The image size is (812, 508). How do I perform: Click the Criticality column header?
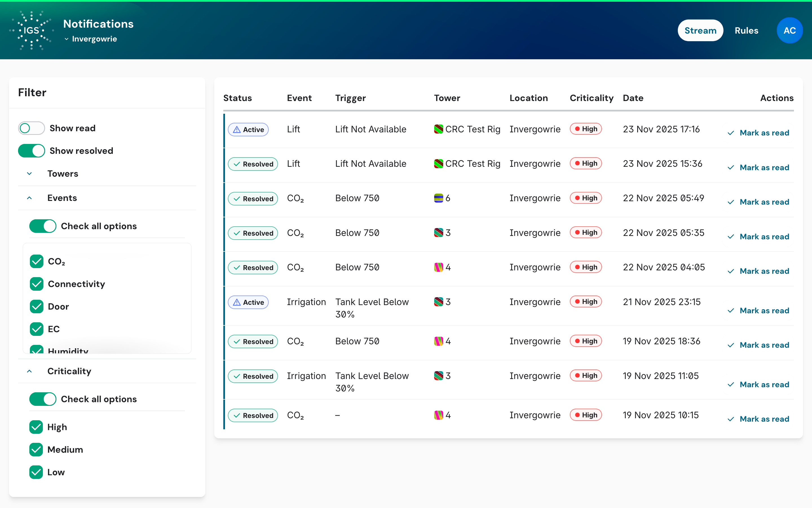click(592, 98)
